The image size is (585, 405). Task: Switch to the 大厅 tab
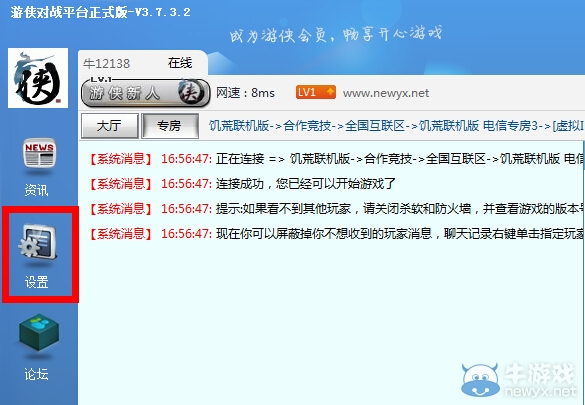[110, 126]
